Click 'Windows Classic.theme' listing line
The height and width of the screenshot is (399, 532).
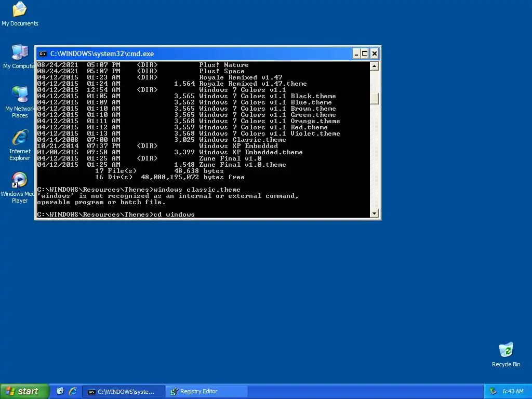pos(162,140)
